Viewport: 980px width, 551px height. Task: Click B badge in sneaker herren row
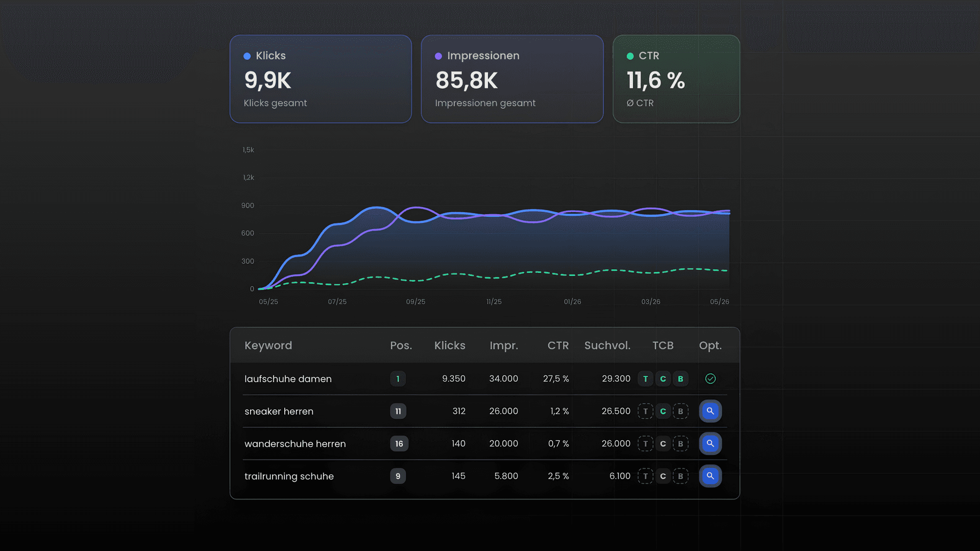[x=680, y=411]
